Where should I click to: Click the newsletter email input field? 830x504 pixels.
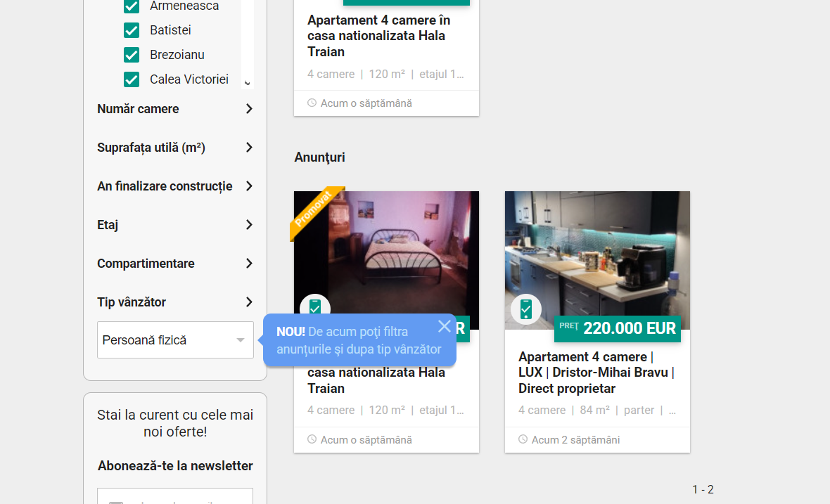(x=175, y=496)
